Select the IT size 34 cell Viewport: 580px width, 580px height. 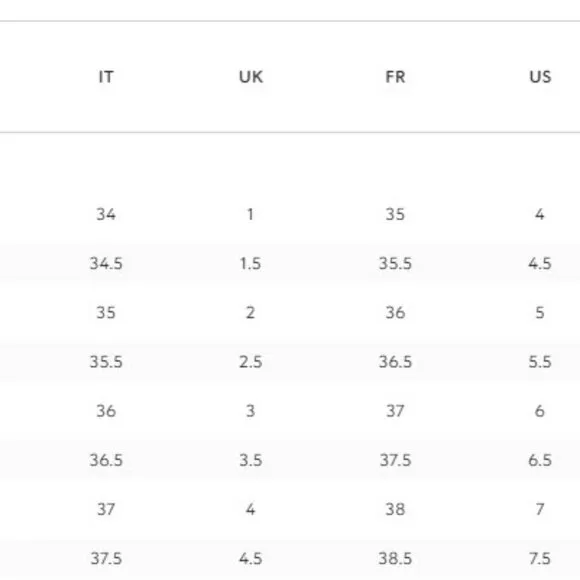[x=106, y=214]
